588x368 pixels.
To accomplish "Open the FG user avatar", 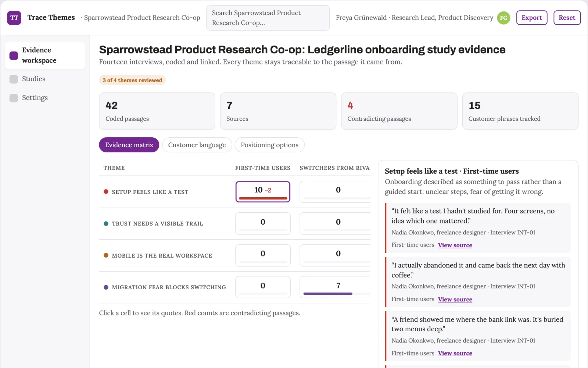I will tap(503, 18).
